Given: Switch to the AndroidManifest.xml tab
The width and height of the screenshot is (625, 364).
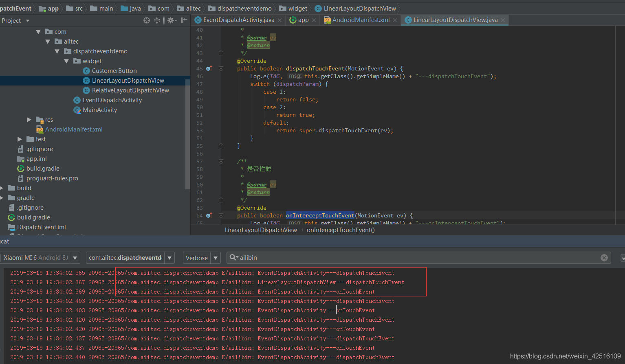Looking at the screenshot, I should [361, 20].
